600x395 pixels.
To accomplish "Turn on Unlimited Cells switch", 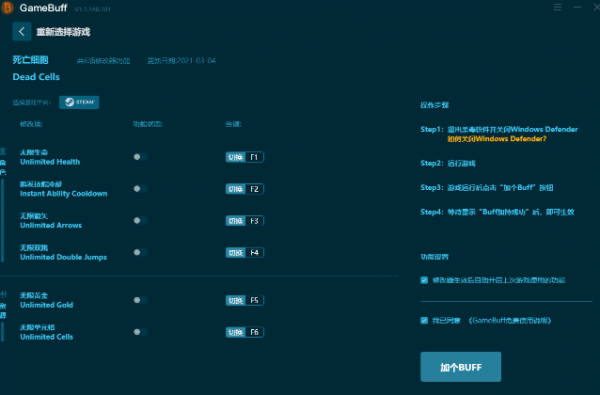I will 140,332.
